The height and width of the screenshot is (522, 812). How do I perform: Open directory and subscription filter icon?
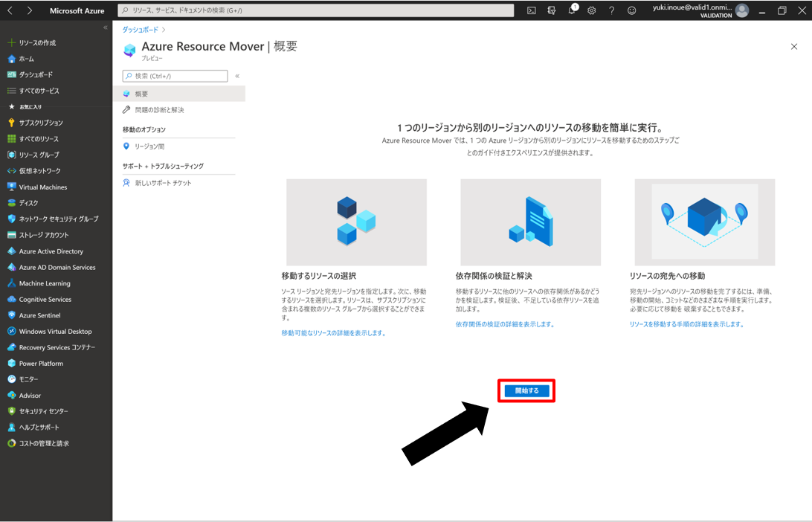[552, 10]
